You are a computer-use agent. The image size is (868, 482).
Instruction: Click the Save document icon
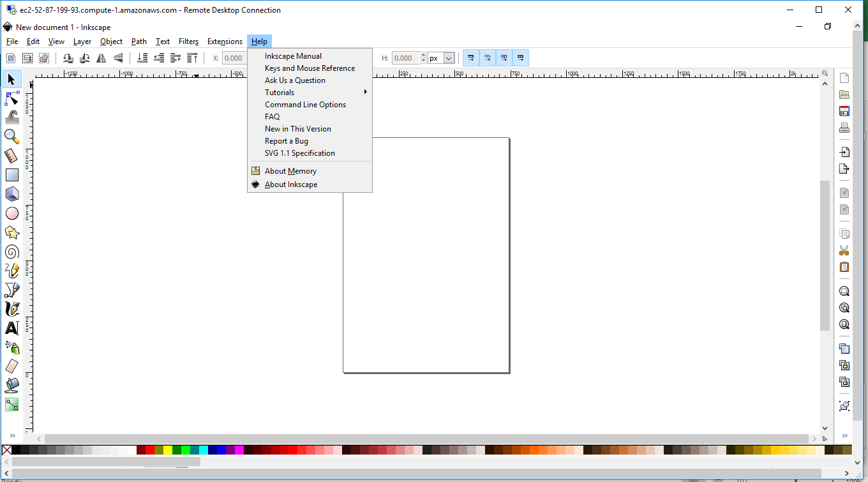tap(844, 111)
